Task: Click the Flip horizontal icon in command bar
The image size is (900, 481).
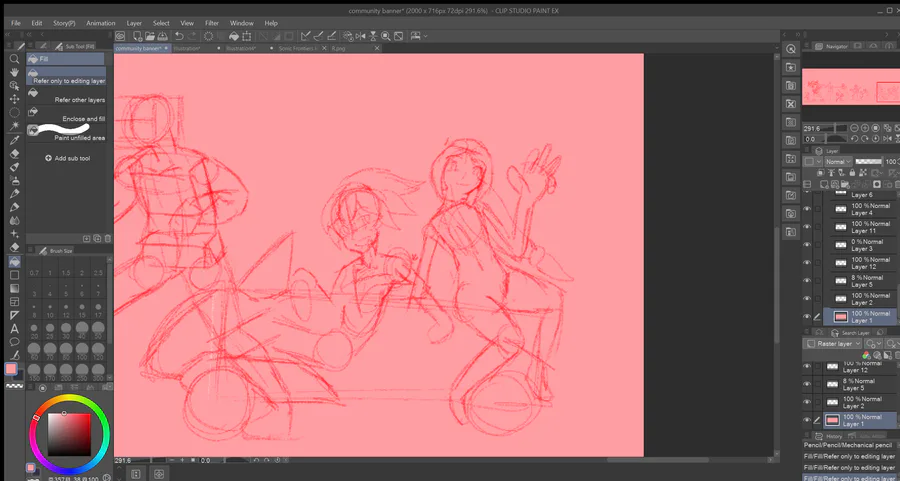Action: coord(360,36)
